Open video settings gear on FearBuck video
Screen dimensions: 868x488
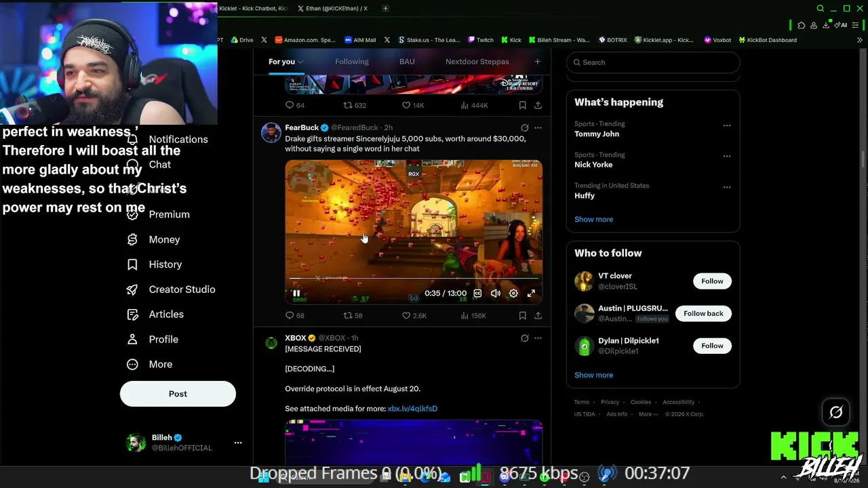513,293
